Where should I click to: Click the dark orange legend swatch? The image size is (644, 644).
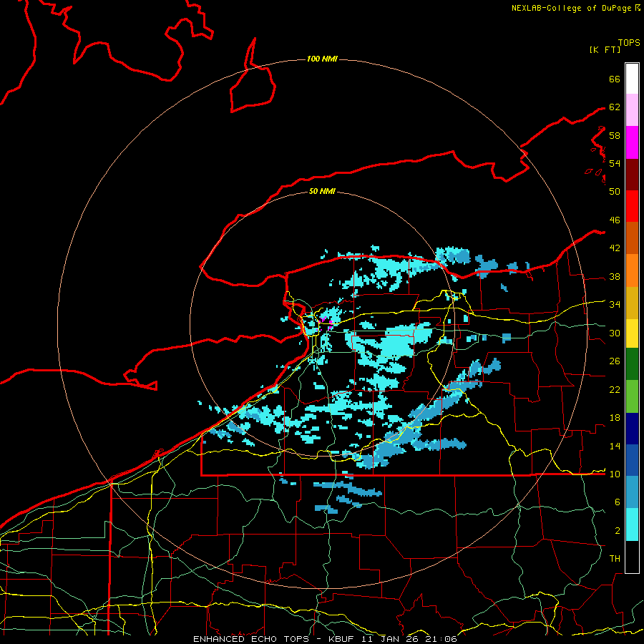(x=632, y=238)
